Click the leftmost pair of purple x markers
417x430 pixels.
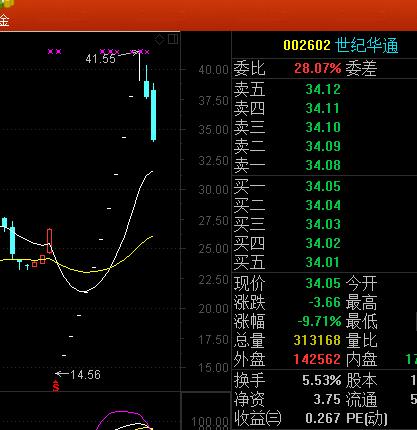[54, 51]
